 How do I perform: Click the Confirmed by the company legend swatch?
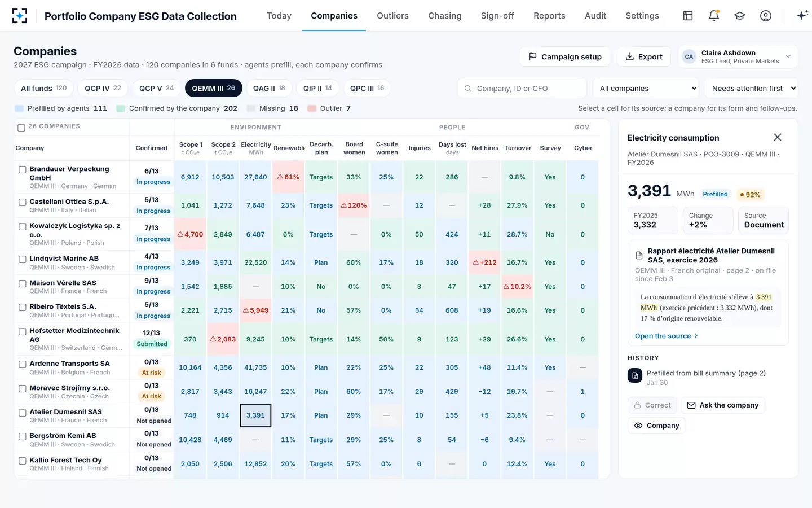(121, 108)
